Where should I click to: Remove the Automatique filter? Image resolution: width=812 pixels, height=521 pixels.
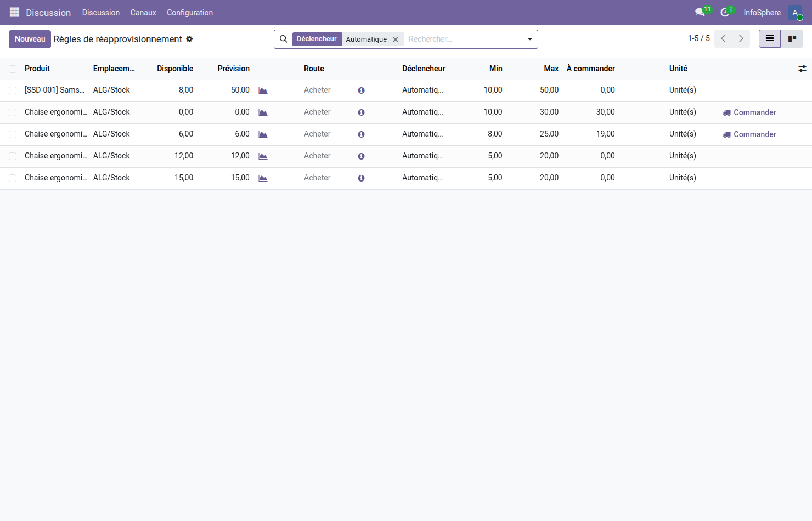[396, 39]
